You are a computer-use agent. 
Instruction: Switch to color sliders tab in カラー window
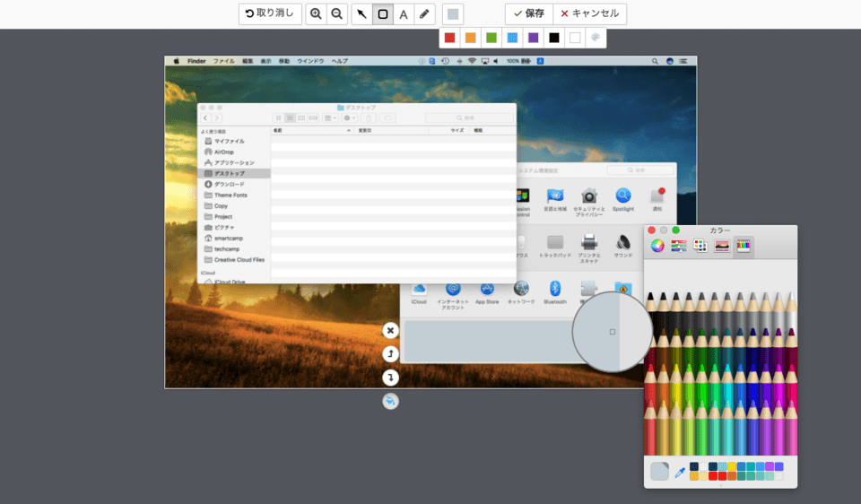point(679,247)
